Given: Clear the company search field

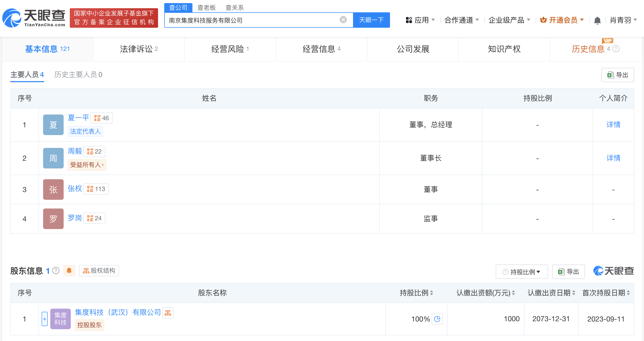Looking at the screenshot, I should pos(343,20).
